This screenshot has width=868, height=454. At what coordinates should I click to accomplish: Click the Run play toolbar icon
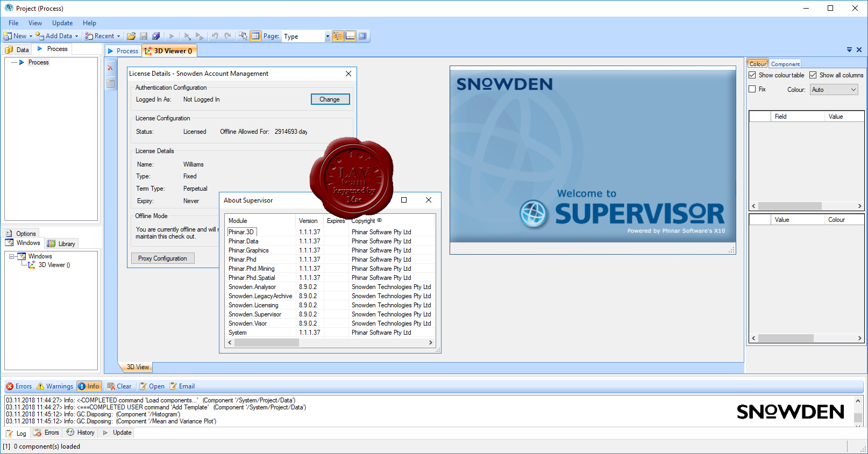click(172, 36)
